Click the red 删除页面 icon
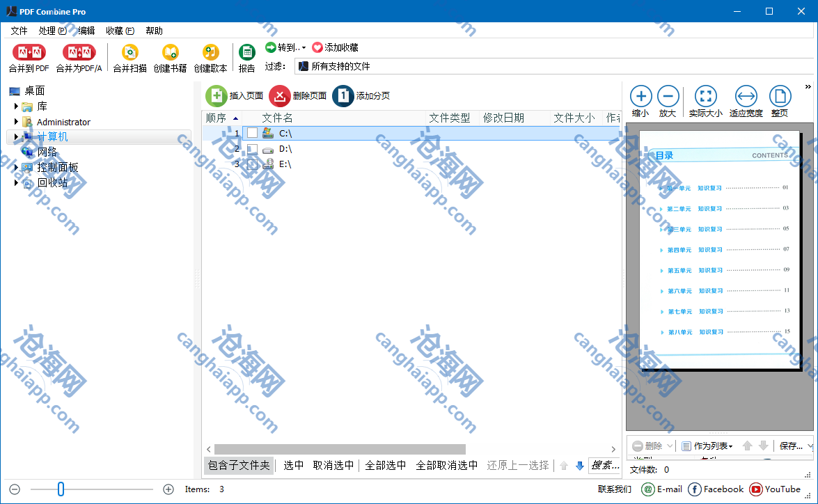This screenshot has height=504, width=818. coord(280,96)
